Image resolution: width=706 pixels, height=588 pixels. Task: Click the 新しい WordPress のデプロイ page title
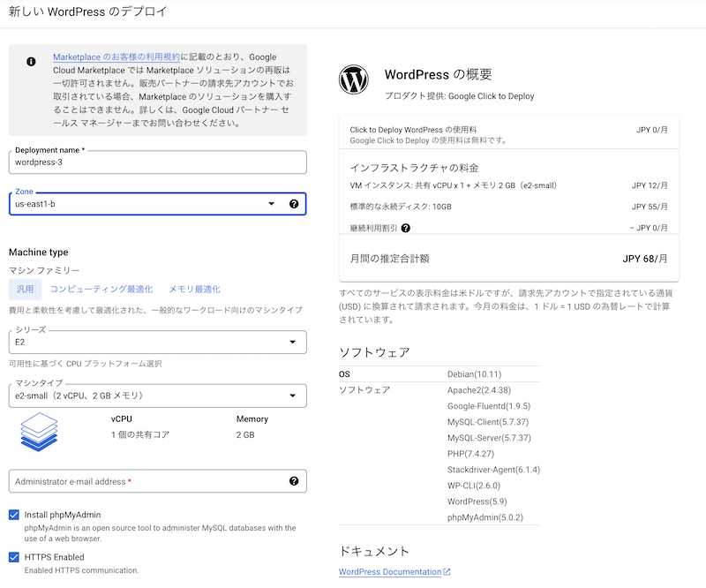pos(87,11)
